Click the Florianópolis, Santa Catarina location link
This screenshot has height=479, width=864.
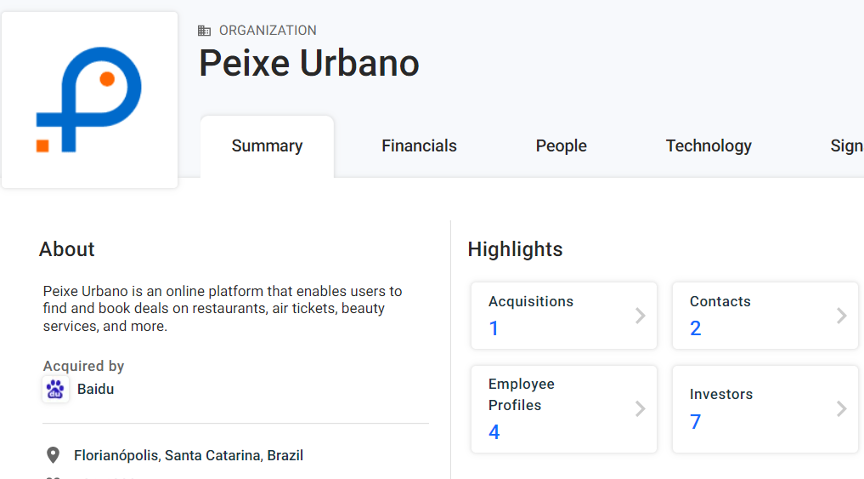188,455
